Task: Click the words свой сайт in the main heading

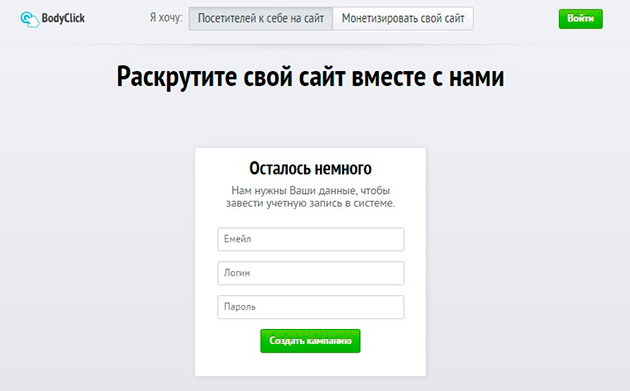Action: (x=295, y=77)
